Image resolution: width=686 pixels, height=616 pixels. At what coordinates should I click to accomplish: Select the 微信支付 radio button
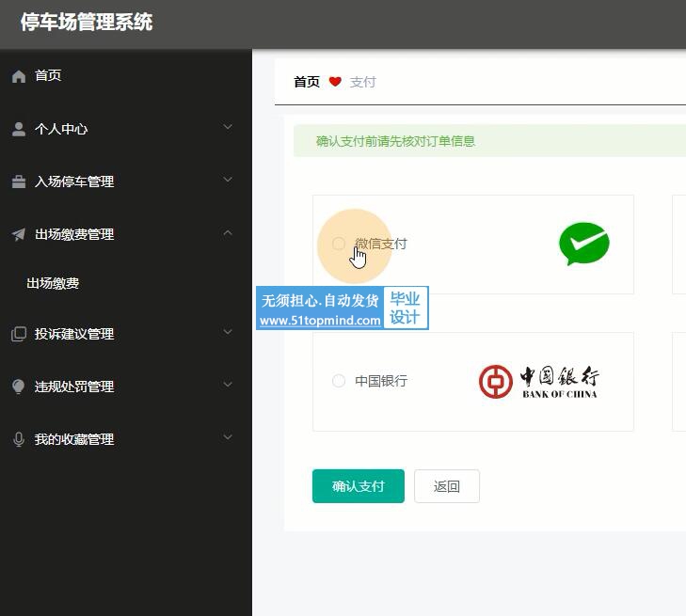[339, 244]
